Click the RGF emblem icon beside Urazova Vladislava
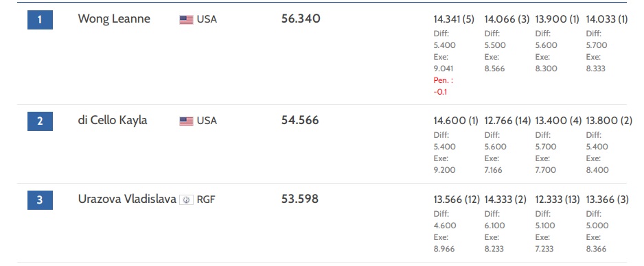This screenshot has height=266, width=644. point(186,200)
